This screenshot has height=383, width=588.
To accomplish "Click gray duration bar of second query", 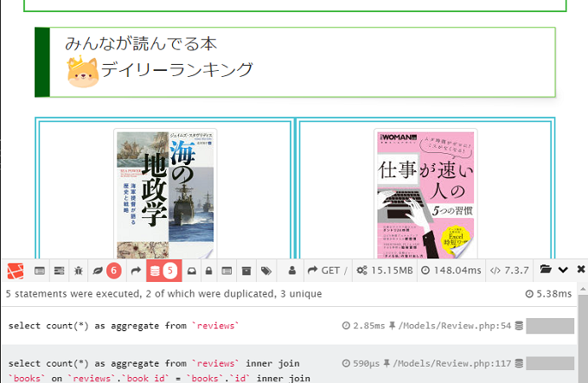I will (550, 363).
